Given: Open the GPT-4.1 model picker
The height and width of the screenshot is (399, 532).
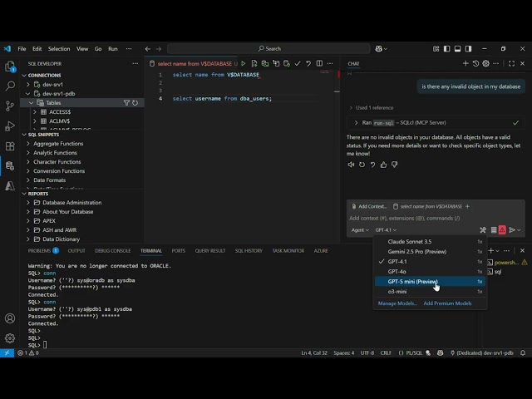Looking at the screenshot, I should pyautogui.click(x=386, y=230).
